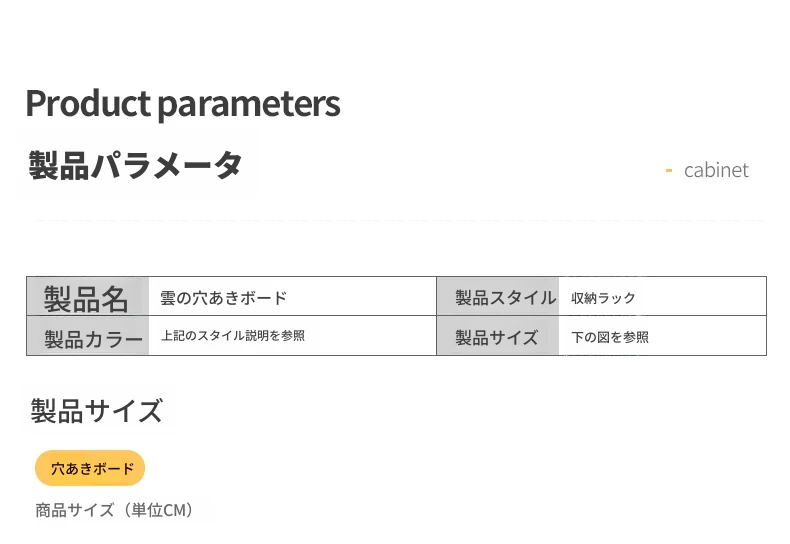Select the 製品名 header cell
Image resolution: width=790 pixels, height=544 pixels.
point(88,296)
